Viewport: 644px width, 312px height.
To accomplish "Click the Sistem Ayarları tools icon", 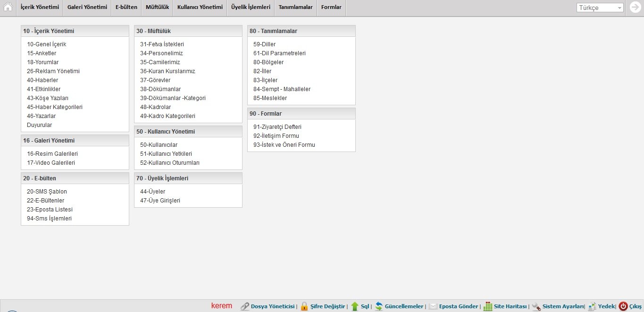I will click(536, 306).
